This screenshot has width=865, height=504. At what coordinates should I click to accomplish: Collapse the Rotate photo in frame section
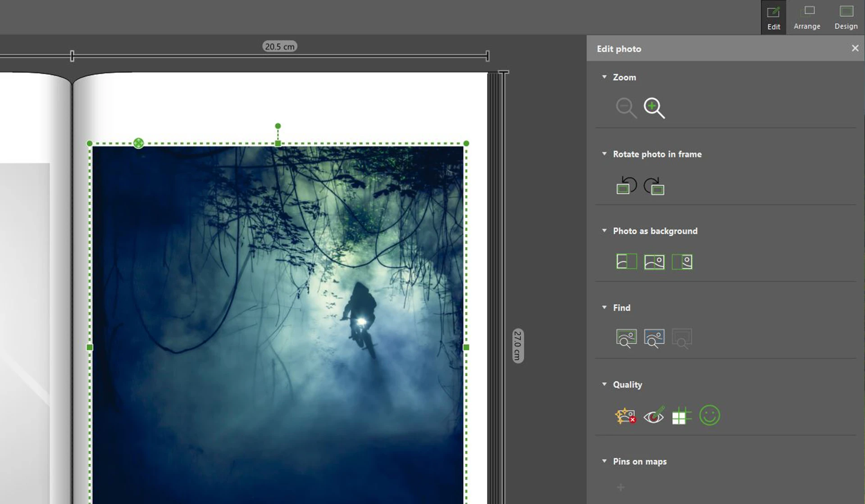coord(605,154)
